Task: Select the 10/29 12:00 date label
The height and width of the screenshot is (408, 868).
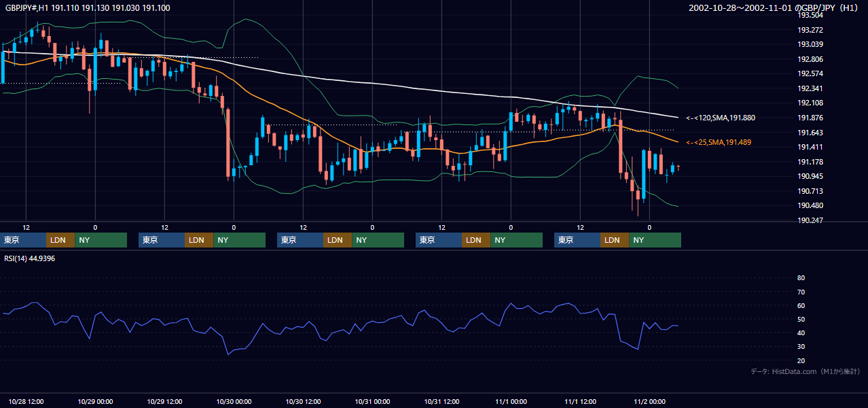Action: click(165, 401)
